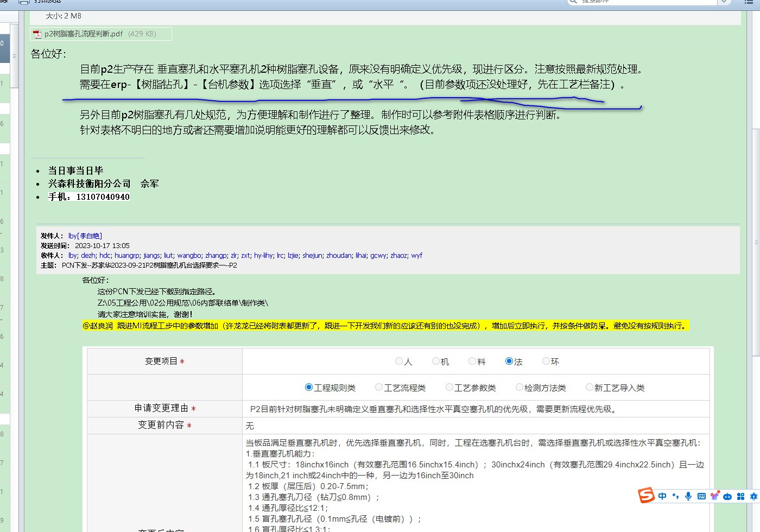Switch the punctuation mode in Sogou toolbar

tap(675, 496)
